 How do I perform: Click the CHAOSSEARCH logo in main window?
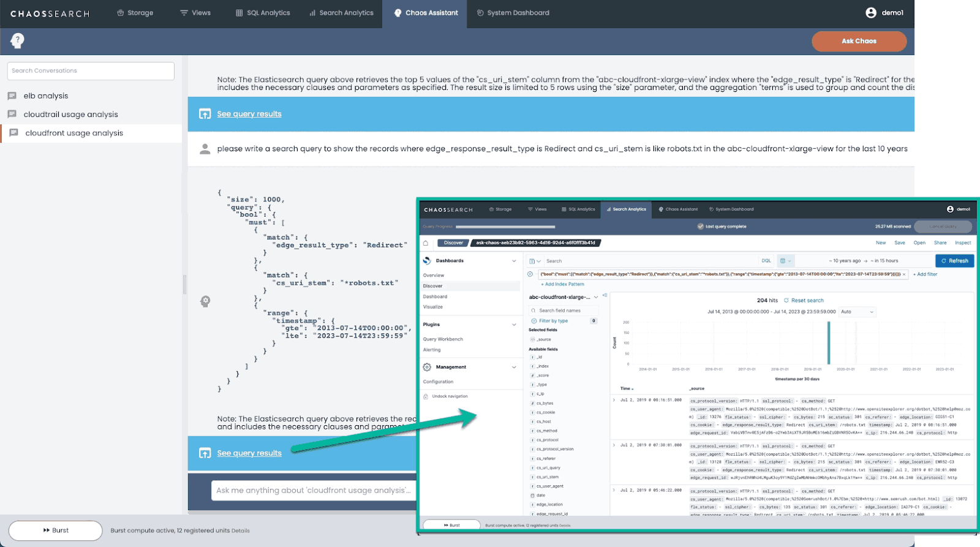(x=50, y=13)
